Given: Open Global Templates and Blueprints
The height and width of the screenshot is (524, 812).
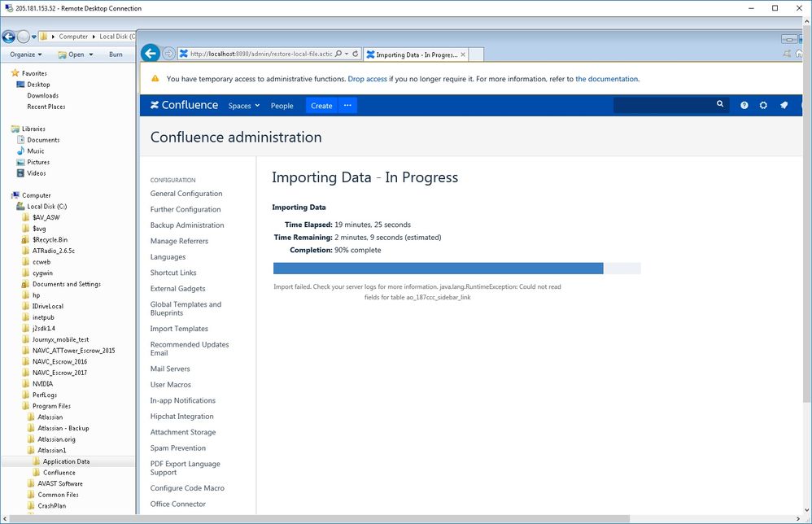Looking at the screenshot, I should tap(186, 308).
